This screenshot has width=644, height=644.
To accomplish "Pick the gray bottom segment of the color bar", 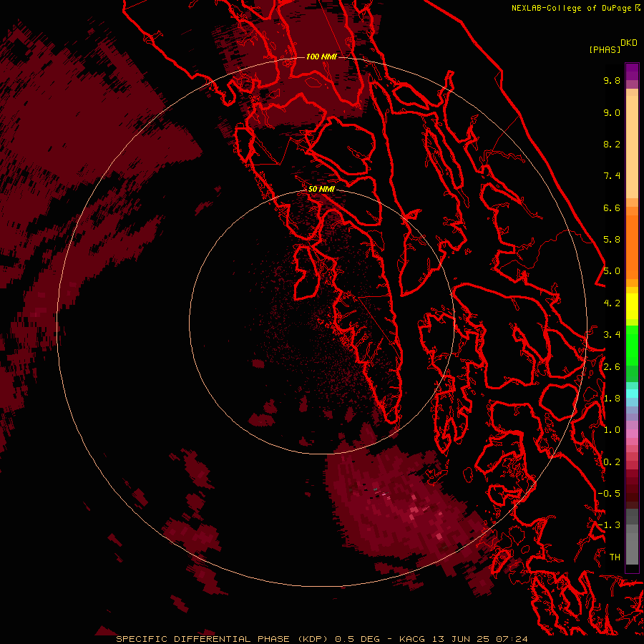I will 632,548.
